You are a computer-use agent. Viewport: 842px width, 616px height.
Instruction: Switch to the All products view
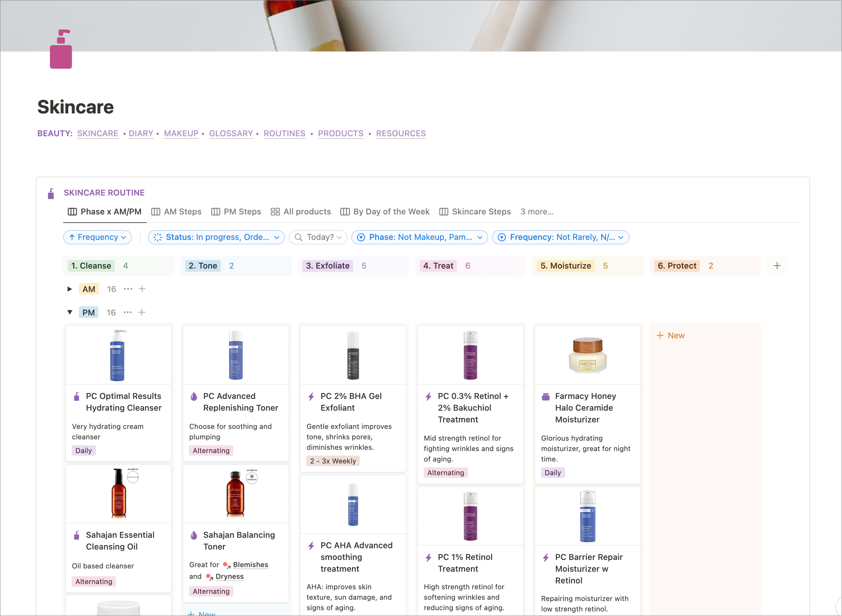coord(301,212)
